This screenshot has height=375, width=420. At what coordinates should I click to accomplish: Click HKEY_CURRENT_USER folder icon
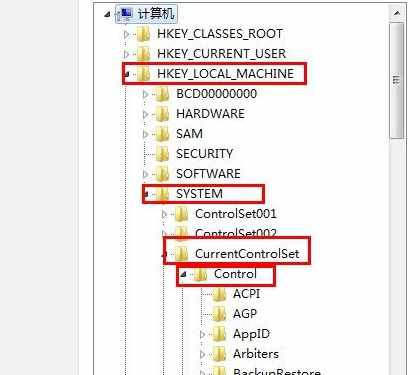(x=143, y=54)
